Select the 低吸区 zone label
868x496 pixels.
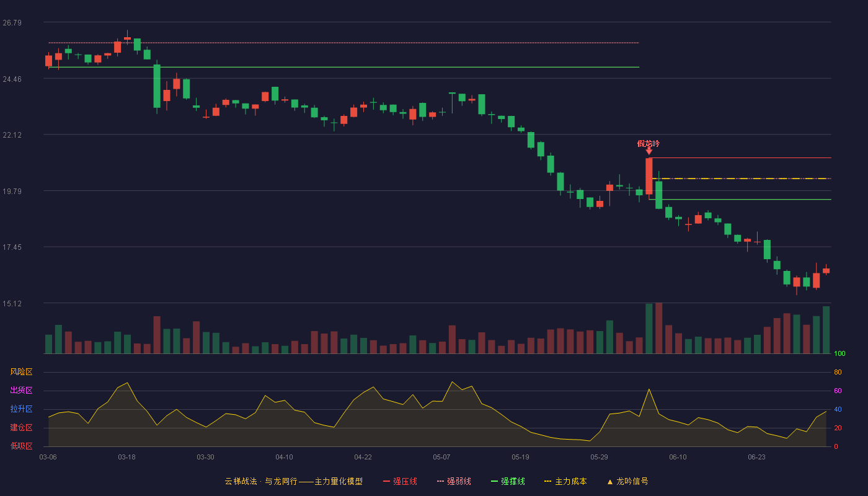click(21, 446)
